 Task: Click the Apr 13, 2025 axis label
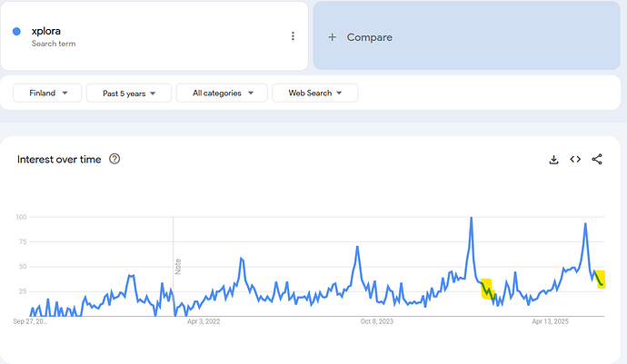[550, 321]
